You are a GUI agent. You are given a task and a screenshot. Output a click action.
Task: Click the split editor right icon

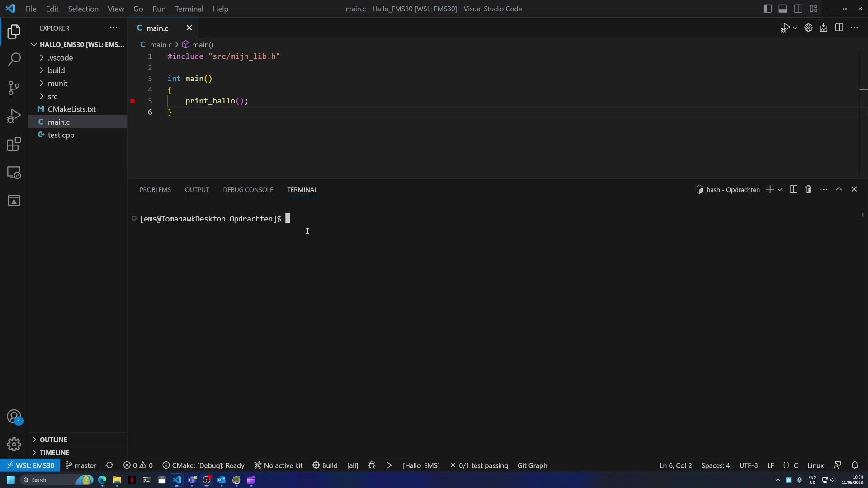click(839, 28)
